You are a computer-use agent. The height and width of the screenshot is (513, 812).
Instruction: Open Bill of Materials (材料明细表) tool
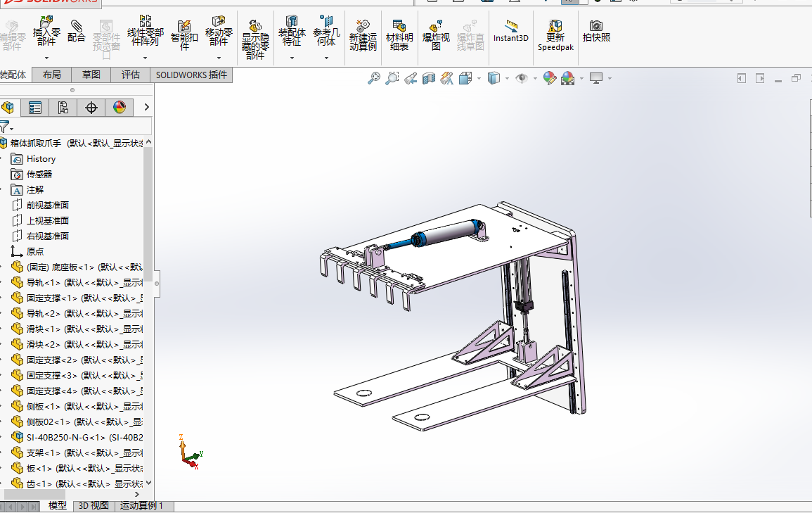(399, 35)
